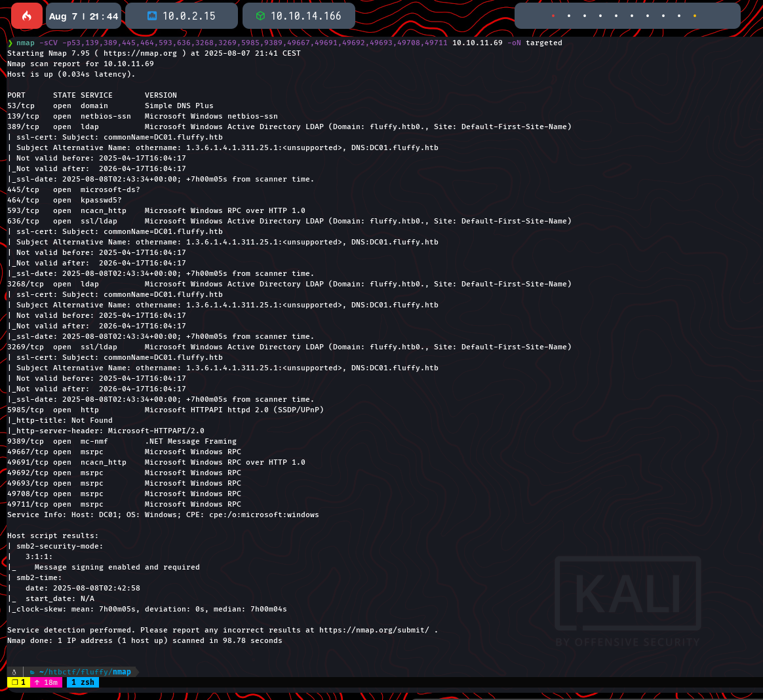Click the target IP 10.10.11.69 in command
763x700 pixels.
477,43
